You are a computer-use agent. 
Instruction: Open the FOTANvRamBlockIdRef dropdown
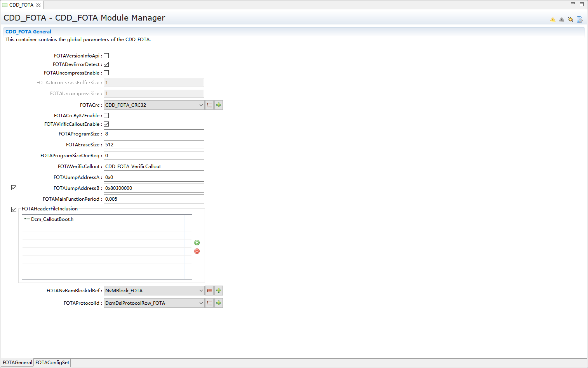(154, 290)
